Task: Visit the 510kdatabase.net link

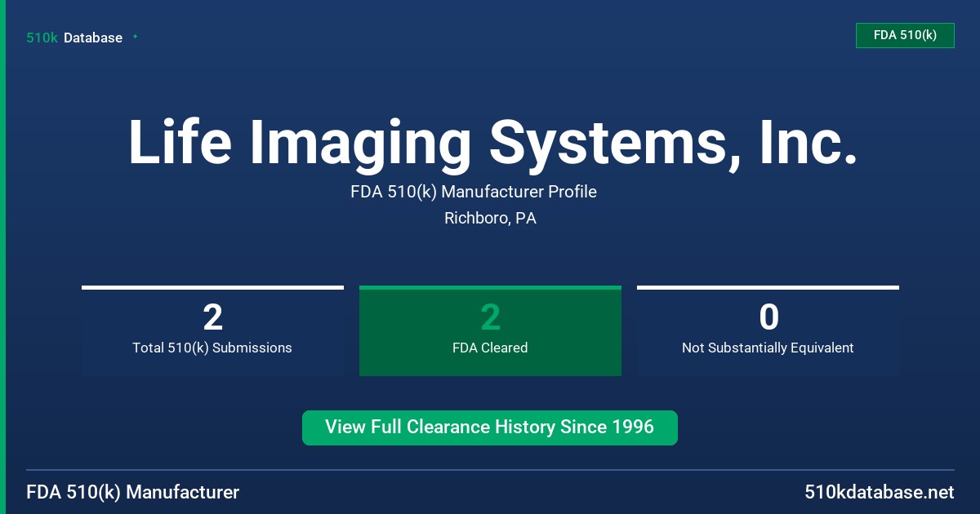Action: (879, 492)
